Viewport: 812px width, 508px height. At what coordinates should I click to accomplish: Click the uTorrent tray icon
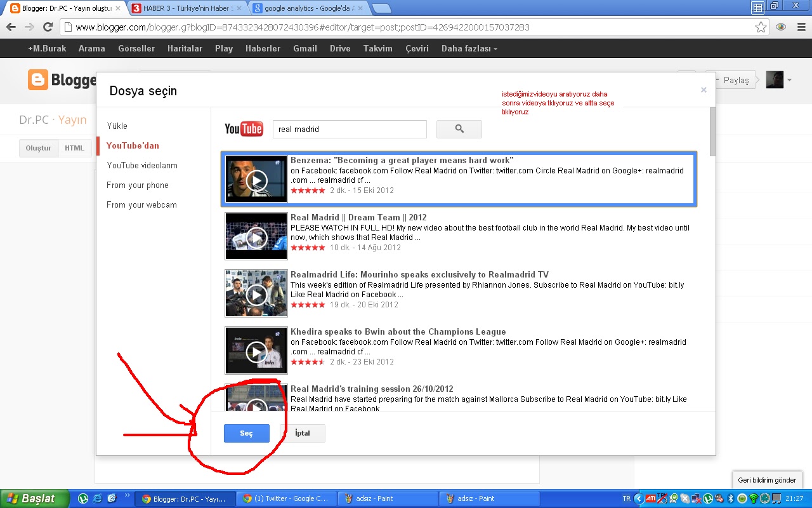(x=707, y=498)
